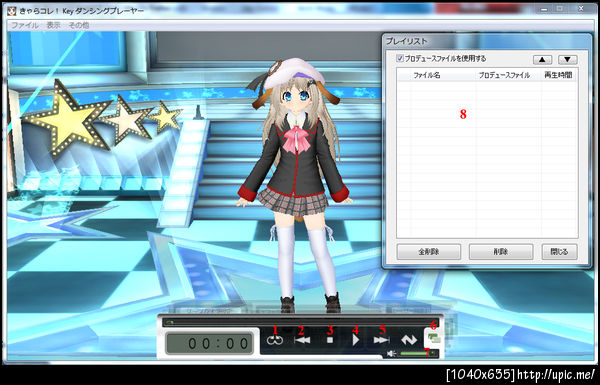This screenshot has width=600, height=385.
Task: Minimize the Key Dancing Player window
Action: 545,9
